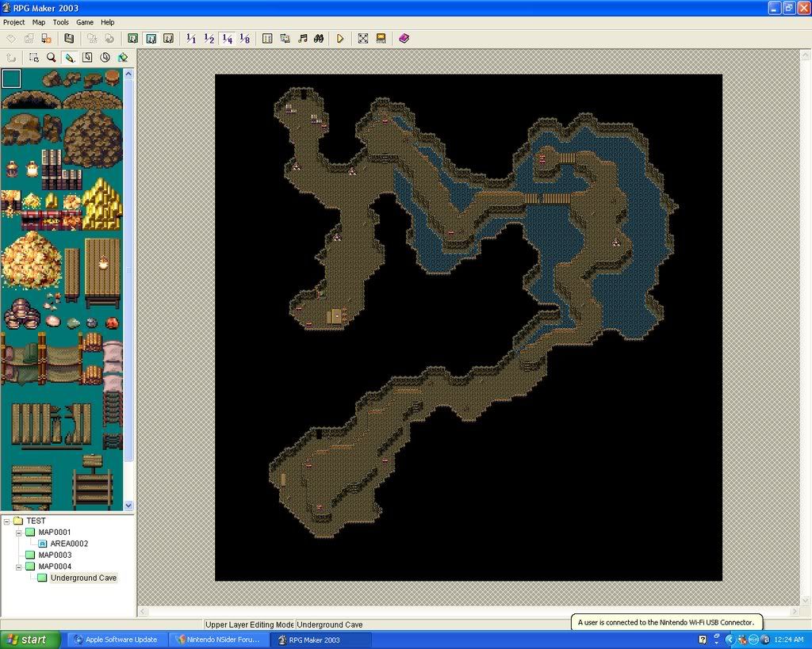Open the Database editor icon
812x649 pixels.
(267, 38)
